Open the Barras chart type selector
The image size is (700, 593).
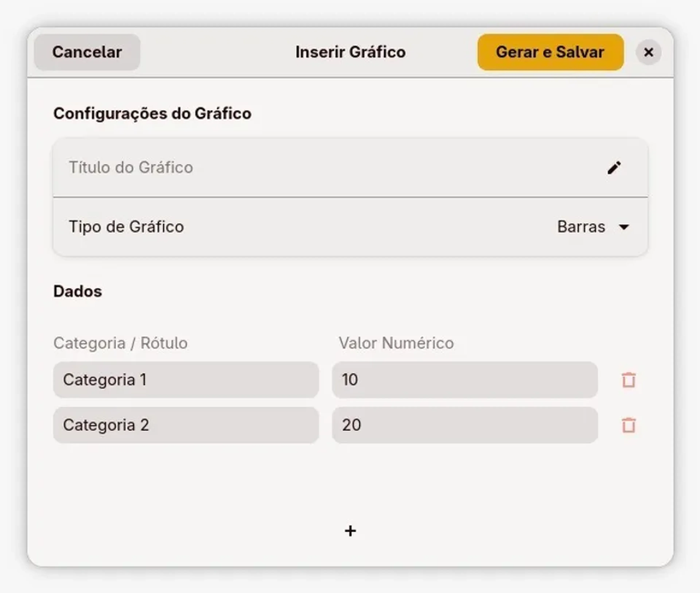[x=582, y=227]
